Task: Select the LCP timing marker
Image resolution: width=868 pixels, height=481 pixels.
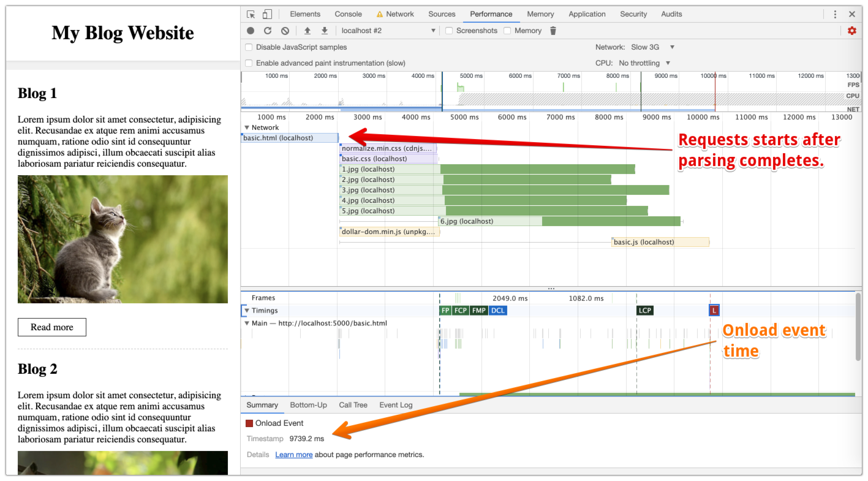Action: coord(644,311)
